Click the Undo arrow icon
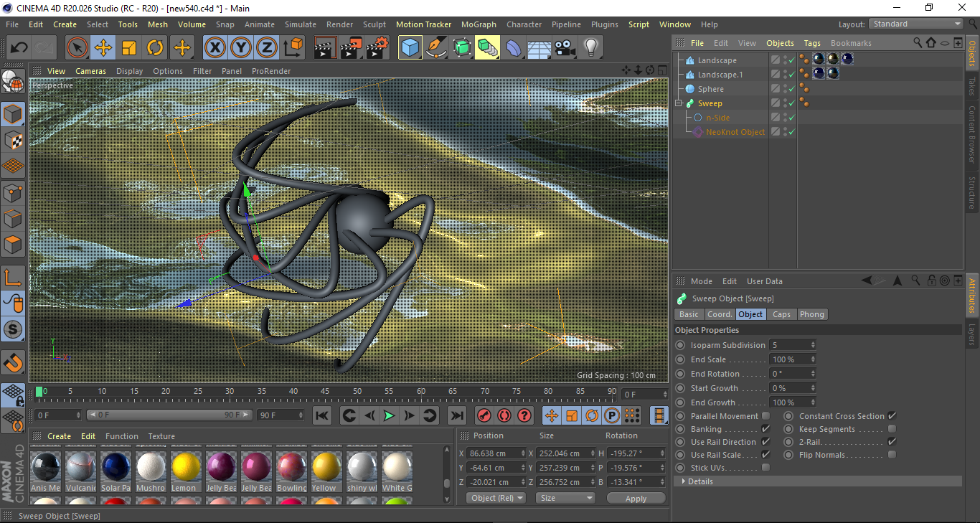 click(19, 48)
